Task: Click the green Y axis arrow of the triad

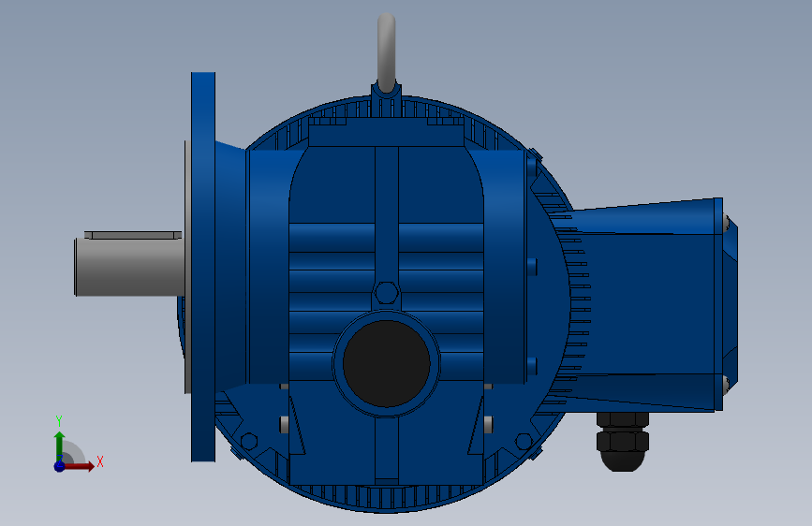Action: (60, 446)
